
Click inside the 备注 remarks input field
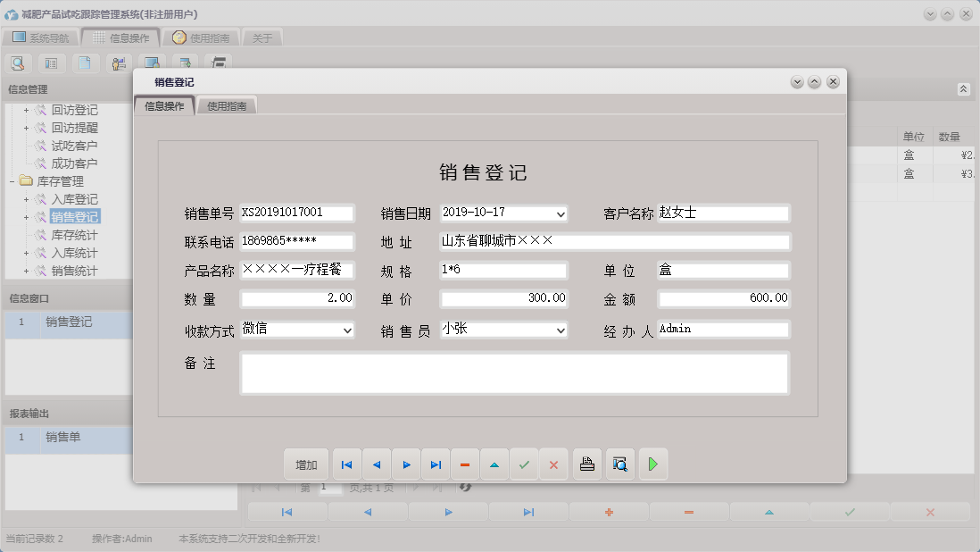513,372
